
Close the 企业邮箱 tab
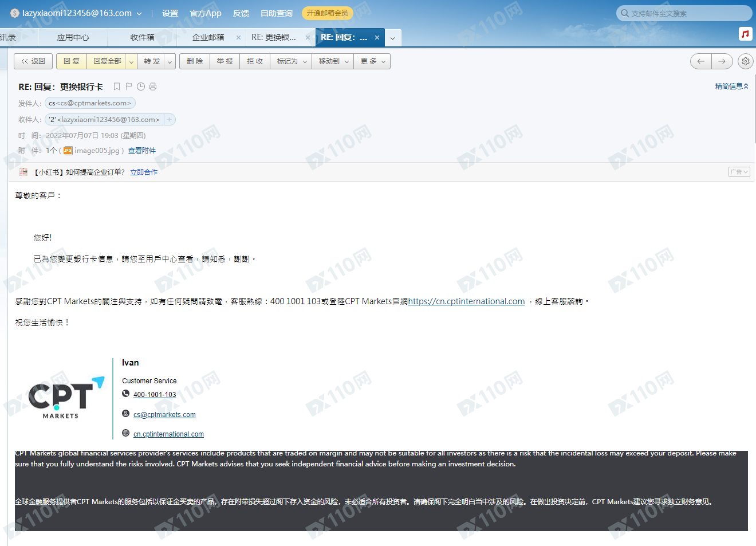[238, 37]
